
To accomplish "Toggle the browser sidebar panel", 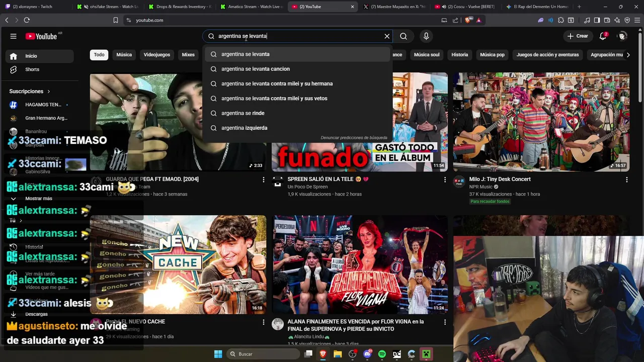I will click(597, 20).
